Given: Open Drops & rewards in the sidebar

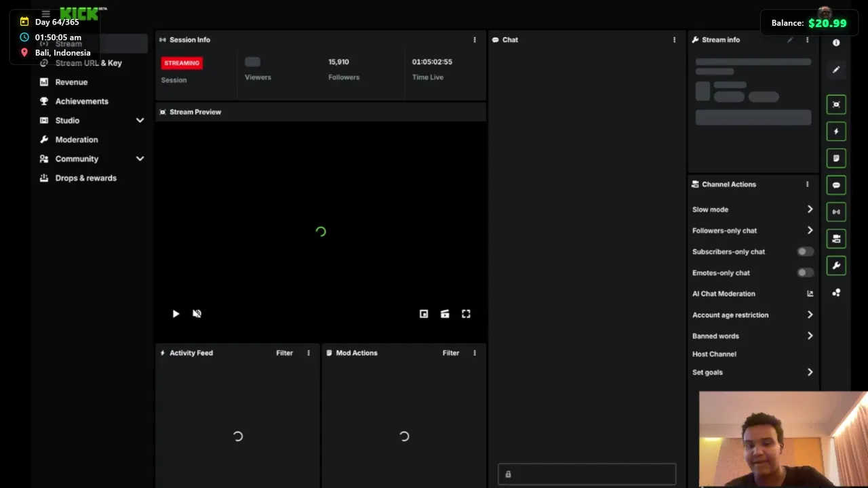Looking at the screenshot, I should pos(86,178).
